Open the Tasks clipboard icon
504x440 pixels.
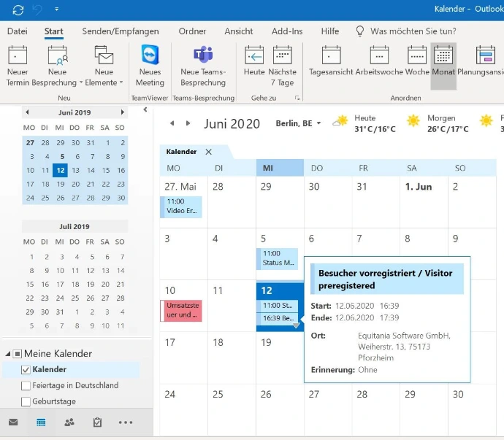coord(97,422)
